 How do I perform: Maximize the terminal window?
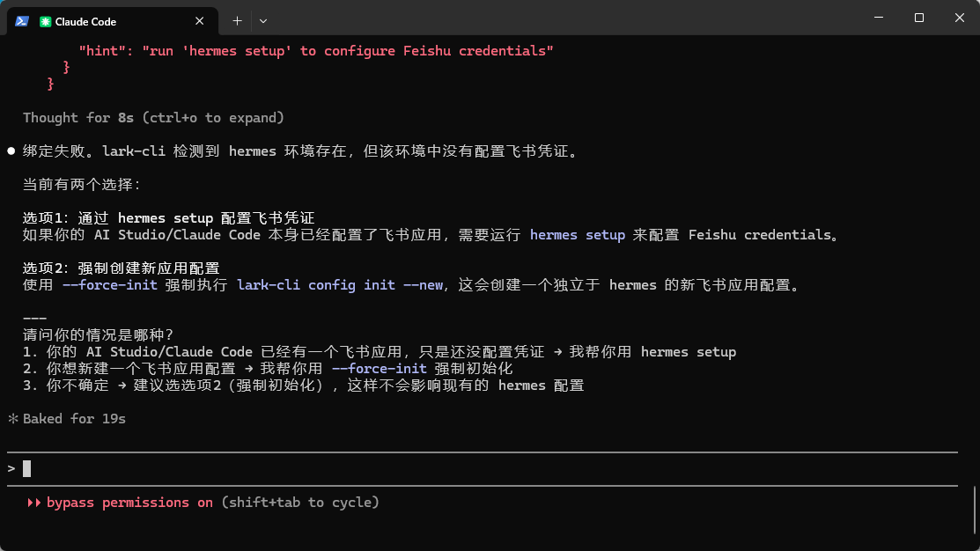(x=918, y=18)
